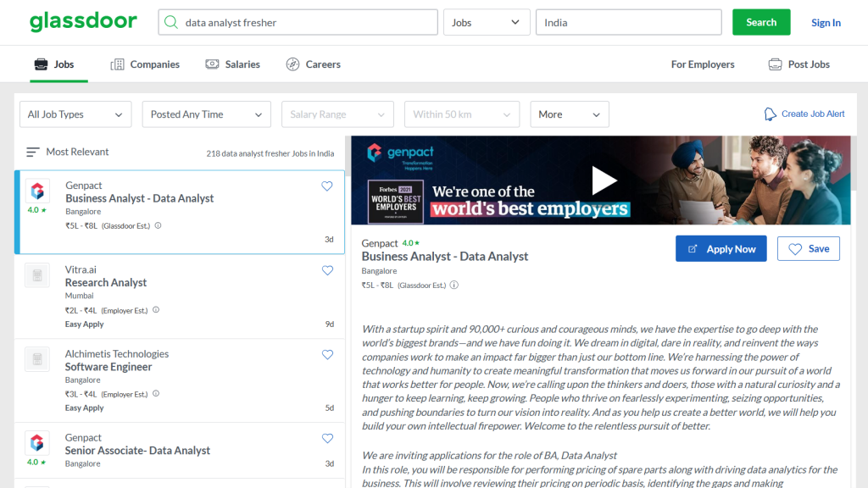This screenshot has width=868, height=488.
Task: Click Genpact name in job details header
Action: click(x=379, y=243)
